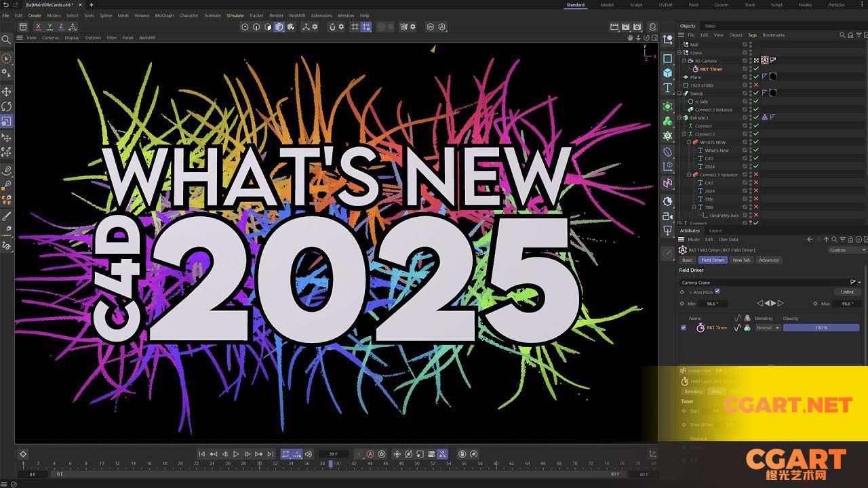This screenshot has width=868, height=488.
Task: Click the loop playback toggle icon
Action: pos(285,454)
